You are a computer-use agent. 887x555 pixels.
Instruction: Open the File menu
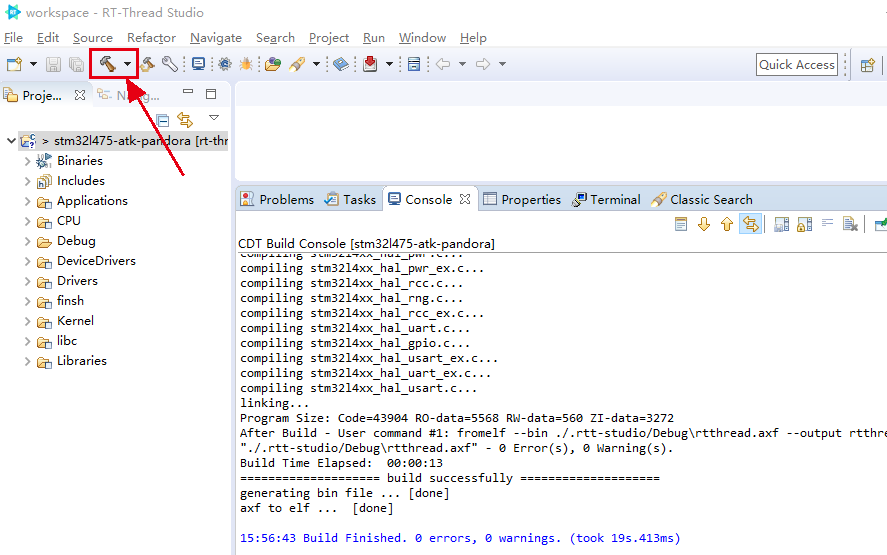pyautogui.click(x=13, y=38)
